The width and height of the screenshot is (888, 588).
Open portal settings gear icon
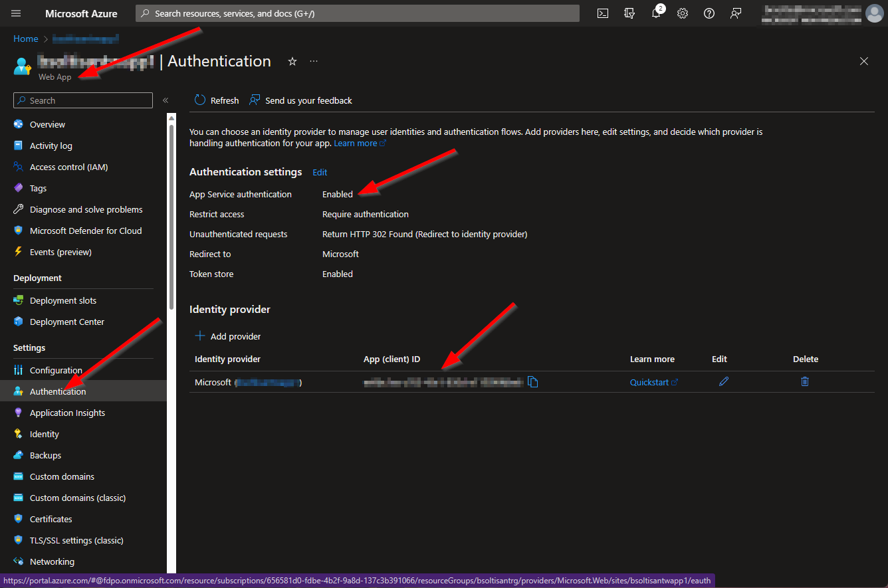(x=683, y=13)
